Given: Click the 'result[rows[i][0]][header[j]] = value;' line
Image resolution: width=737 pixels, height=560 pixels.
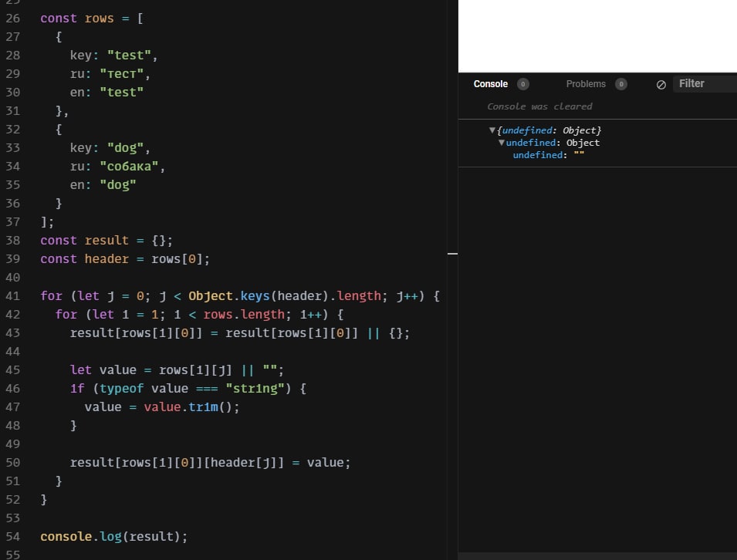Looking at the screenshot, I should [210, 463].
